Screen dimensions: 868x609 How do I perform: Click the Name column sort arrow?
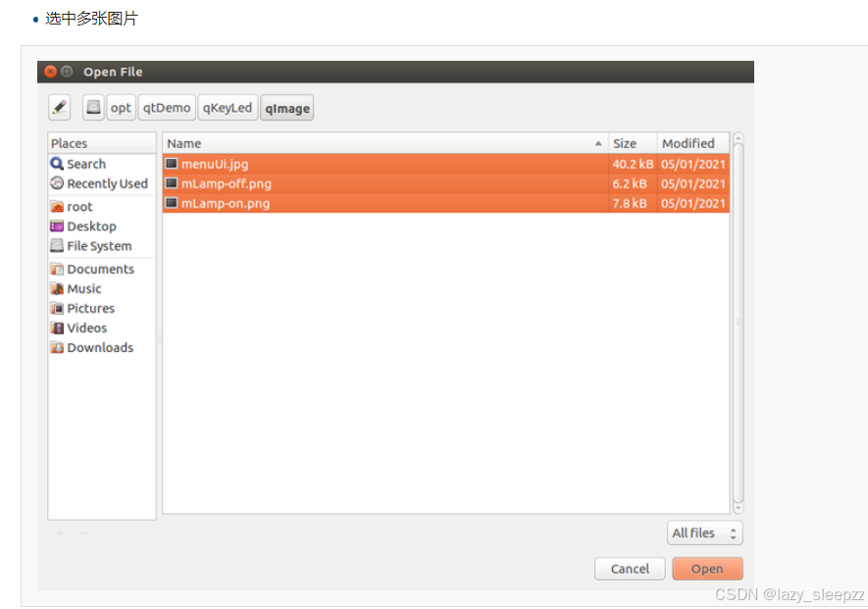(x=598, y=143)
